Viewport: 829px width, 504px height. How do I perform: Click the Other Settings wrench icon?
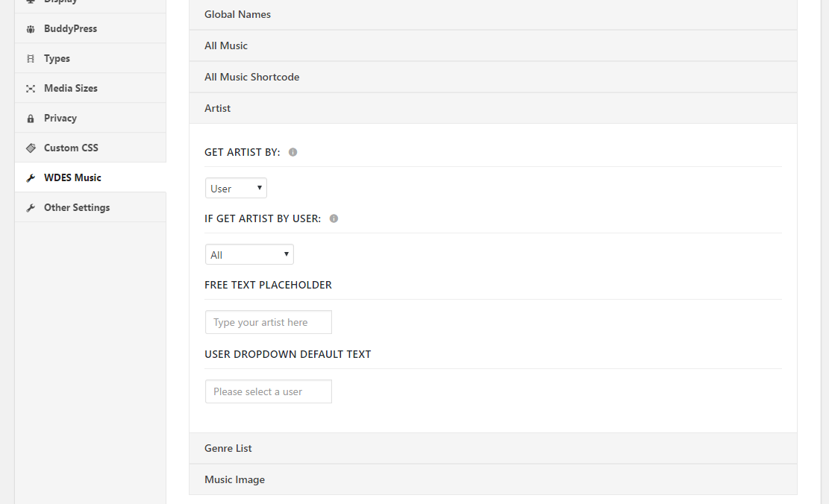tap(31, 207)
